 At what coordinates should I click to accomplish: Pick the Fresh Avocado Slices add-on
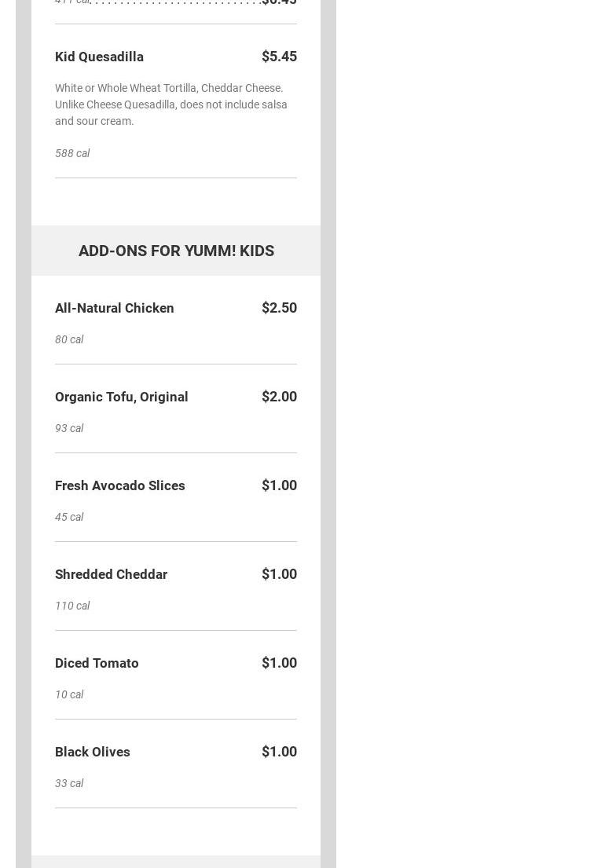click(120, 485)
